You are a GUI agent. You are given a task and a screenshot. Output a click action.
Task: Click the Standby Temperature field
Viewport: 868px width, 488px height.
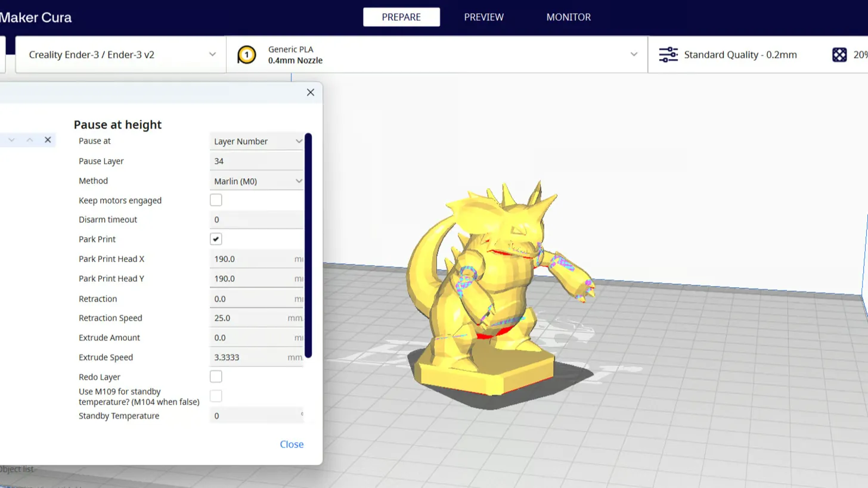(x=257, y=416)
